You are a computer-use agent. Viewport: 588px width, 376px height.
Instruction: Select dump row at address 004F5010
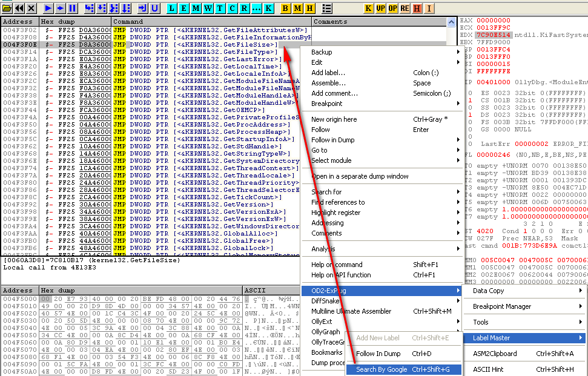[151, 306]
